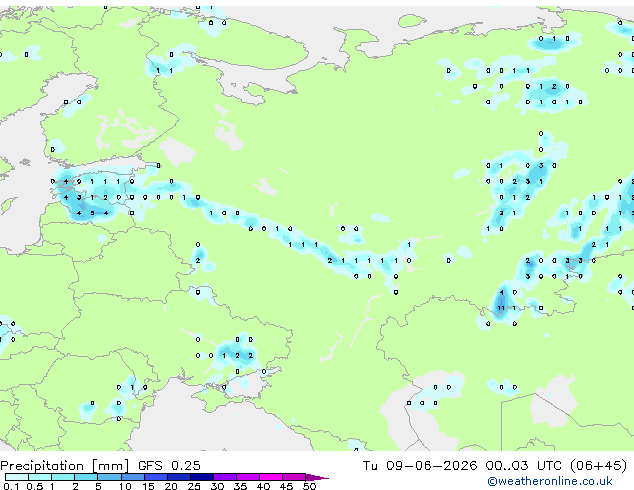Click the above-50 mm legend arrow tip
This screenshot has width=634, height=490.
point(317,477)
